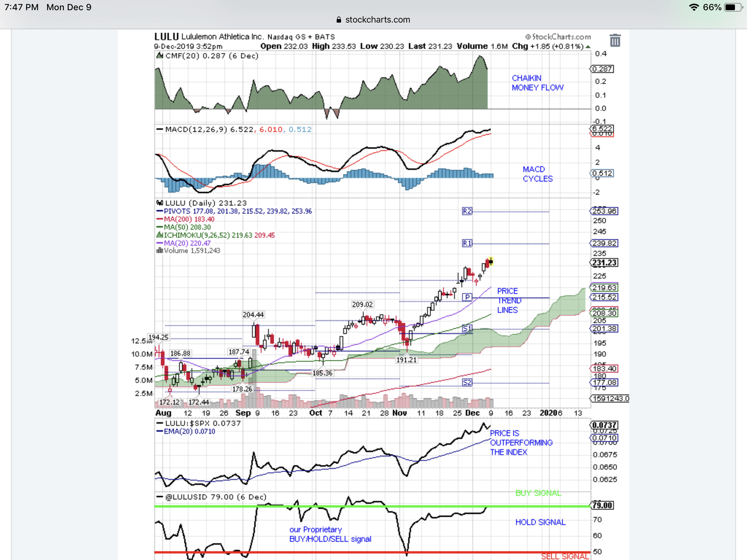Tap the Volume 1,591,243 legend
747x560 pixels.
click(188, 251)
